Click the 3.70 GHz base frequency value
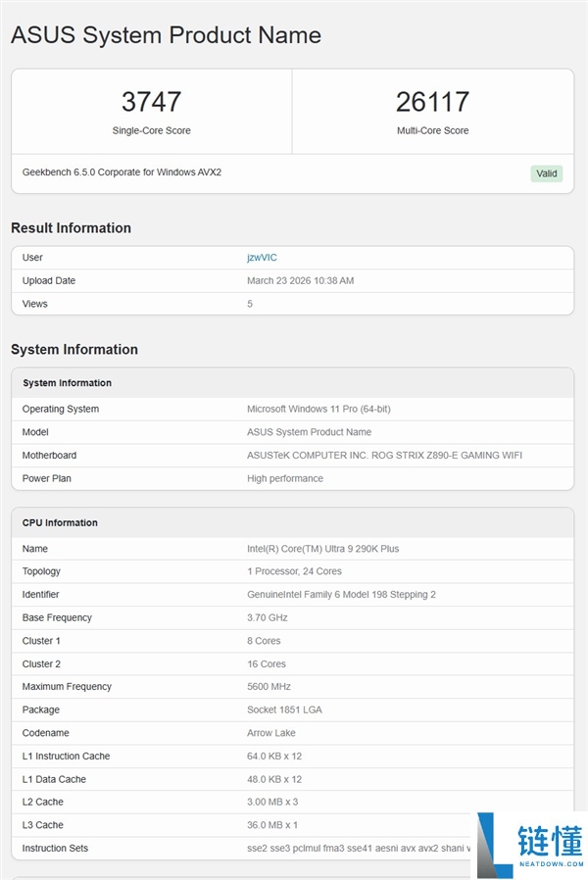 tap(268, 618)
